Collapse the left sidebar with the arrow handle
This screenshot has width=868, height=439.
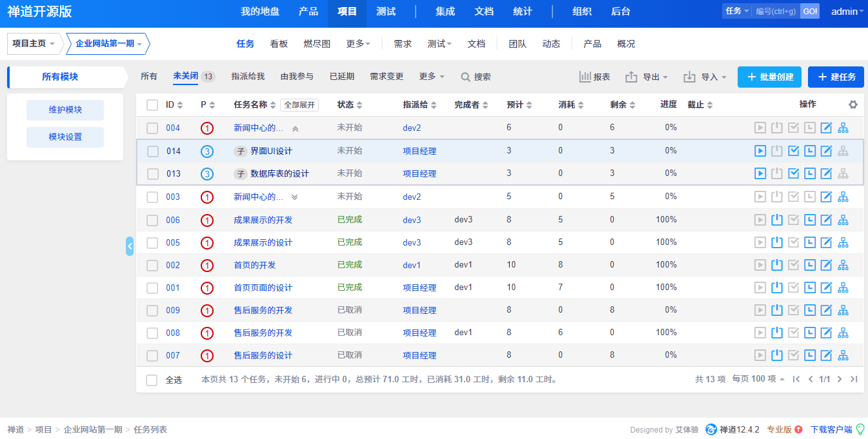(x=130, y=246)
